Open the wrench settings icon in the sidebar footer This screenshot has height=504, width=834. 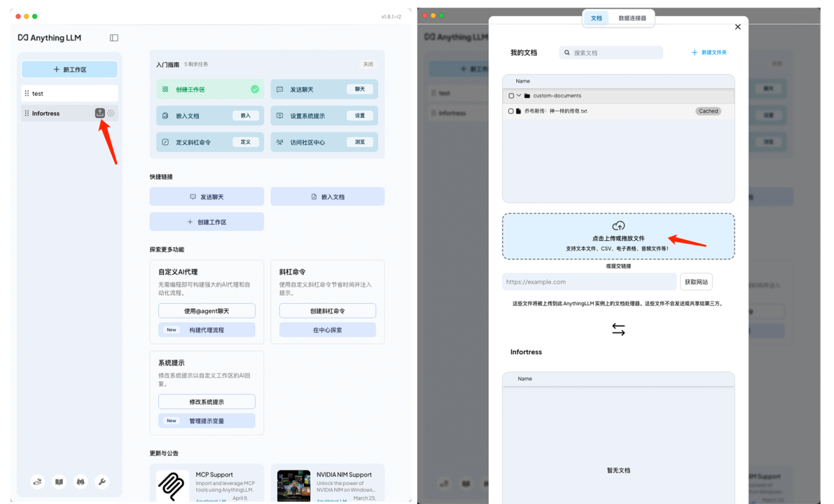tap(102, 482)
